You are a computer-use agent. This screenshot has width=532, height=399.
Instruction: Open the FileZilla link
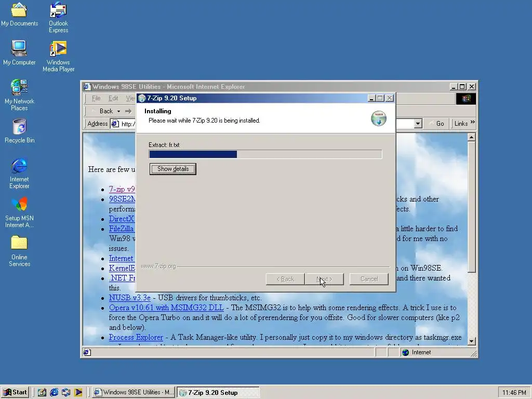(122, 229)
